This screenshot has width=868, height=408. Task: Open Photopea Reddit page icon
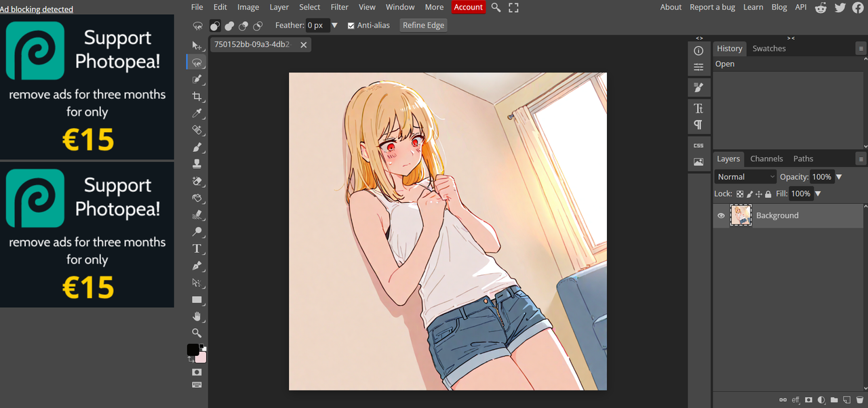point(821,7)
